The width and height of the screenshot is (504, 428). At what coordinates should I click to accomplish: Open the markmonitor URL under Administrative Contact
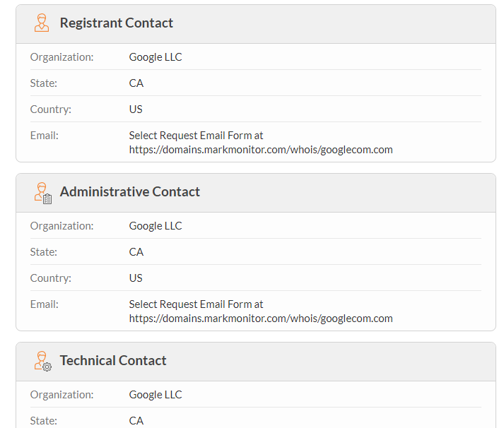[x=261, y=319]
